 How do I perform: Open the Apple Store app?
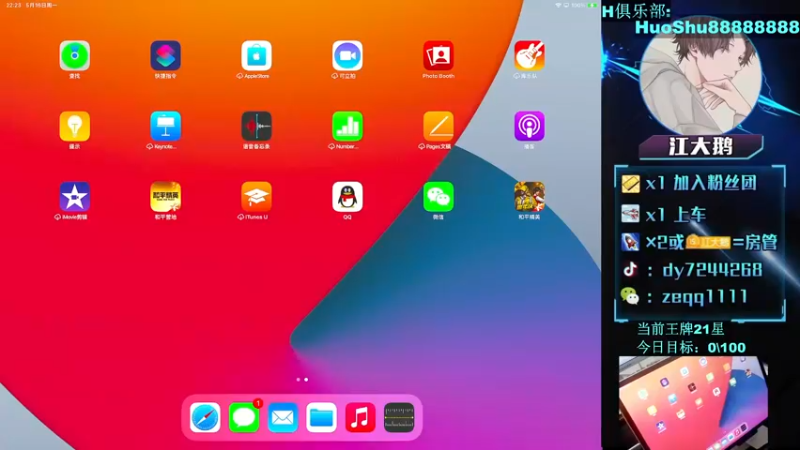256,56
